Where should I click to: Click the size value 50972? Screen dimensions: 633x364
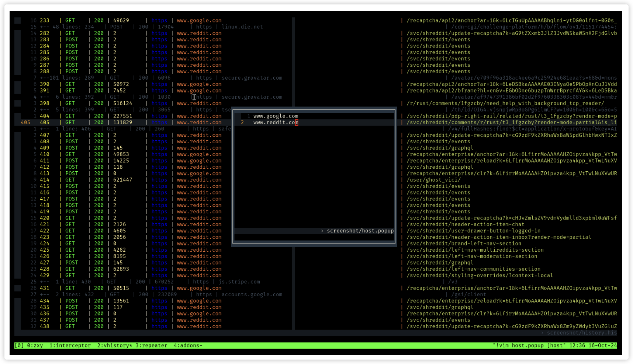(x=121, y=84)
